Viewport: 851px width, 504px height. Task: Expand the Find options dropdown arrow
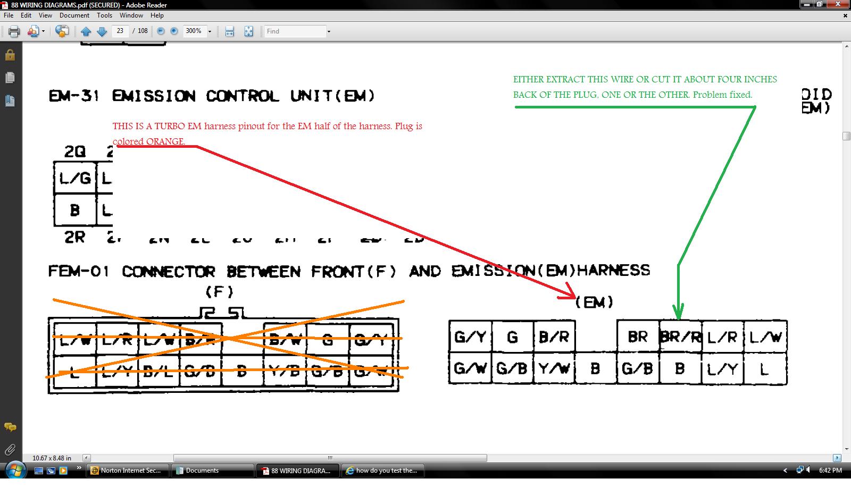[329, 31]
